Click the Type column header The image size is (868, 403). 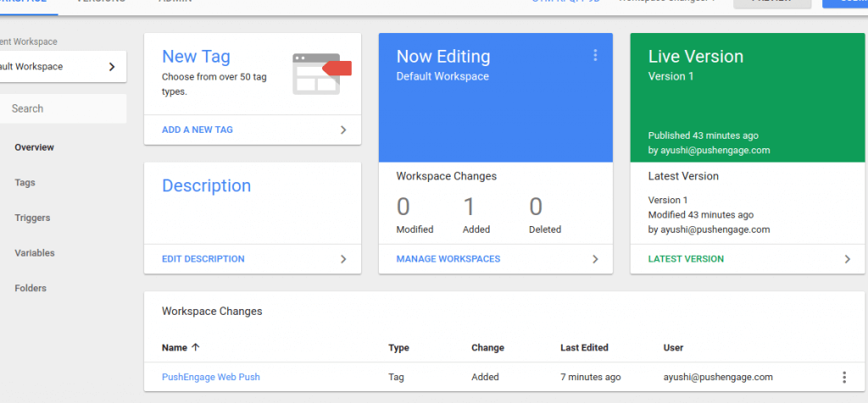pos(398,348)
